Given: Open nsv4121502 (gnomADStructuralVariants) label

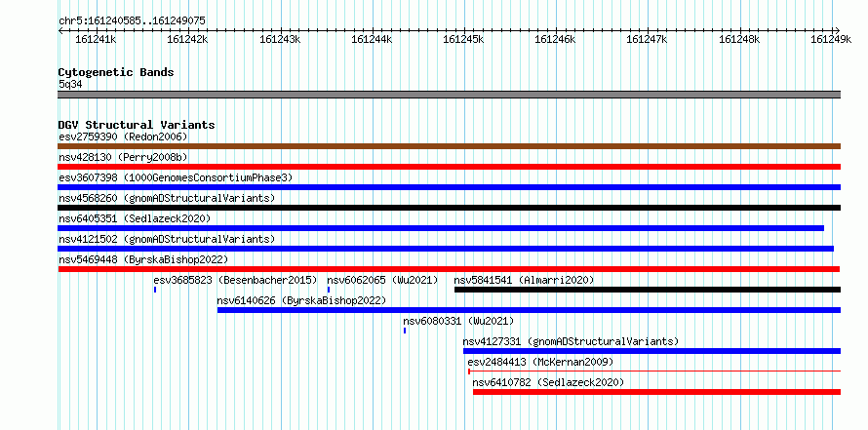Looking at the screenshot, I should click(x=167, y=239).
